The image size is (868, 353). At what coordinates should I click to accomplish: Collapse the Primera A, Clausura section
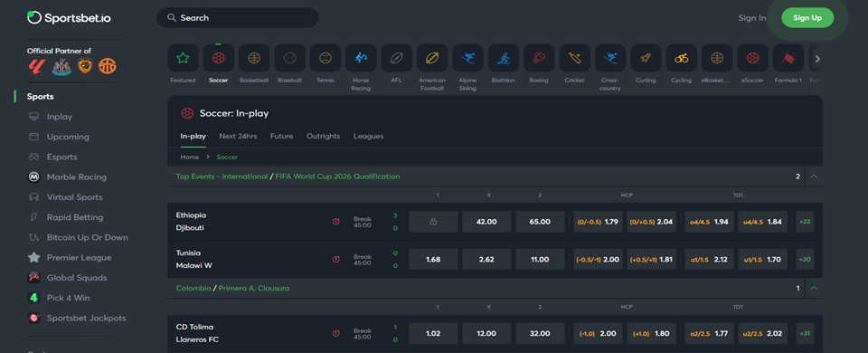(814, 288)
